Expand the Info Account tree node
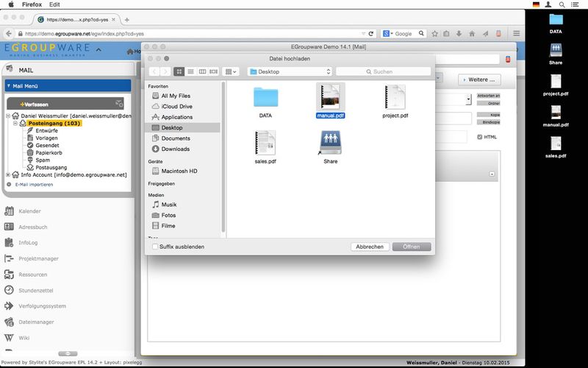Viewport: 588px width, 368px height. [x=8, y=174]
